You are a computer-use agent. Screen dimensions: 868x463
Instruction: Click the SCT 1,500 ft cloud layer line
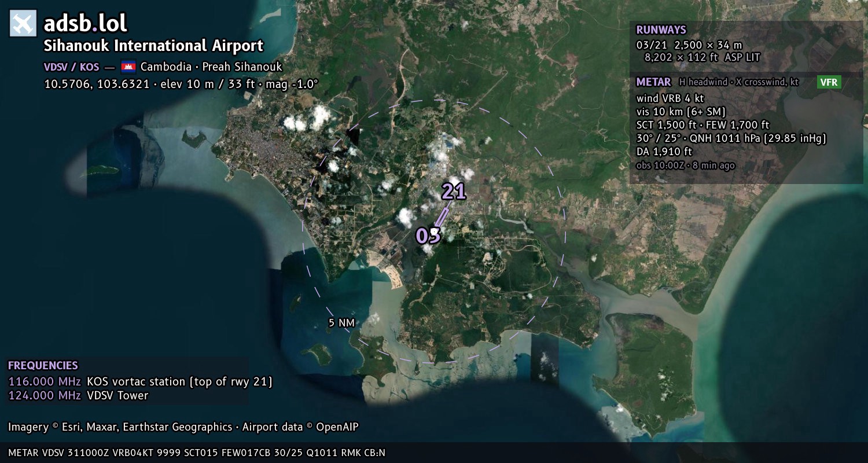703,125
